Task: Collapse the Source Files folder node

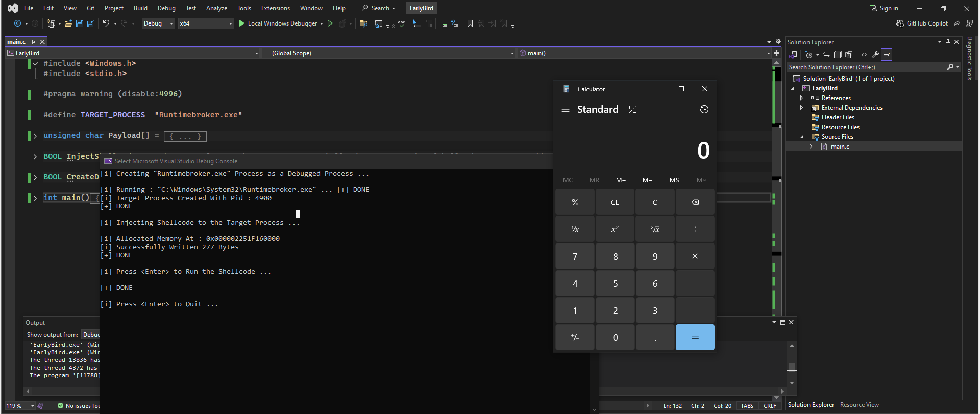Action: tap(802, 137)
